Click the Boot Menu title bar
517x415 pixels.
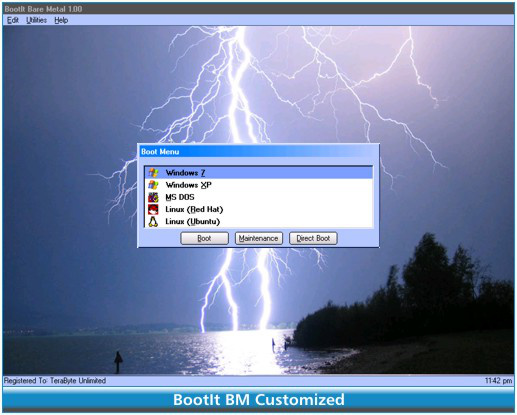258,152
